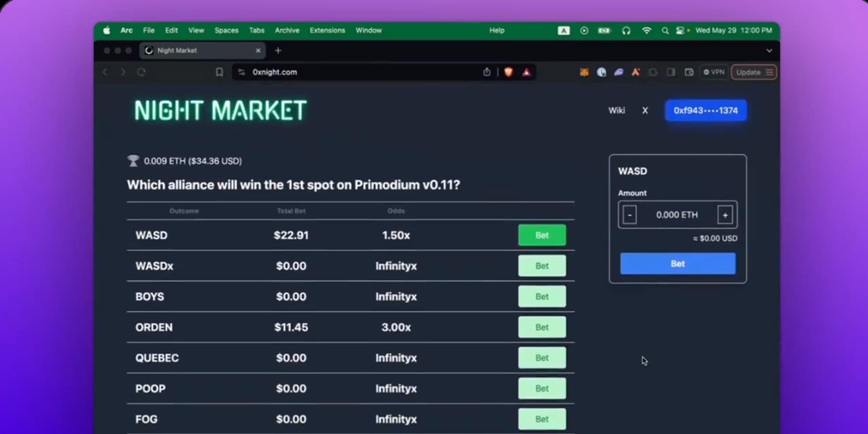Viewport: 868px width, 434px height.
Task: Open the Extensions puzzle icon
Action: (x=653, y=72)
